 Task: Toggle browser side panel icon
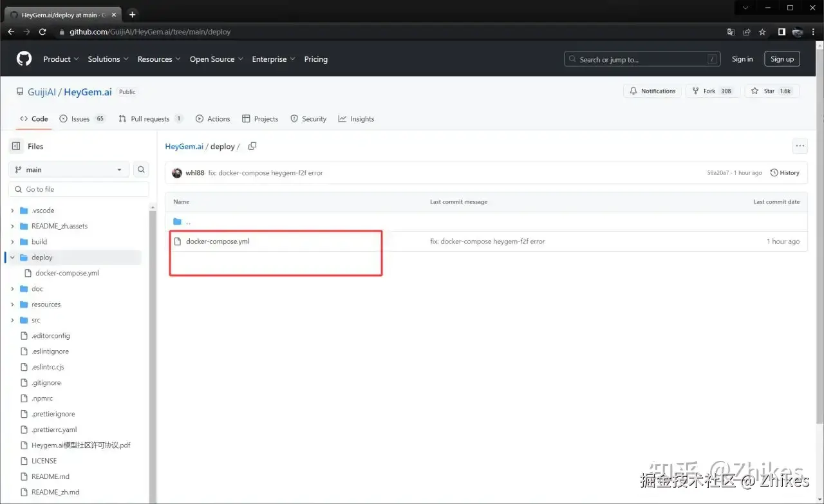[782, 32]
